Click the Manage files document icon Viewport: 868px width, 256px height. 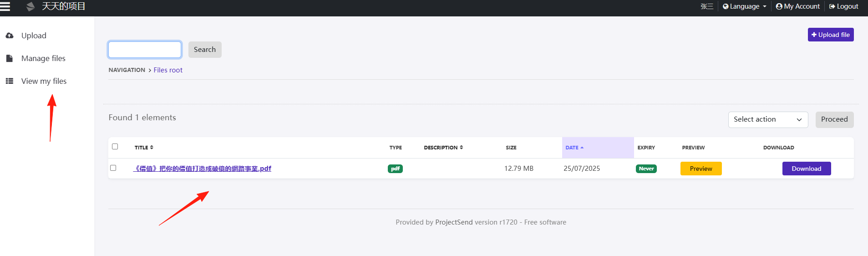tap(9, 58)
